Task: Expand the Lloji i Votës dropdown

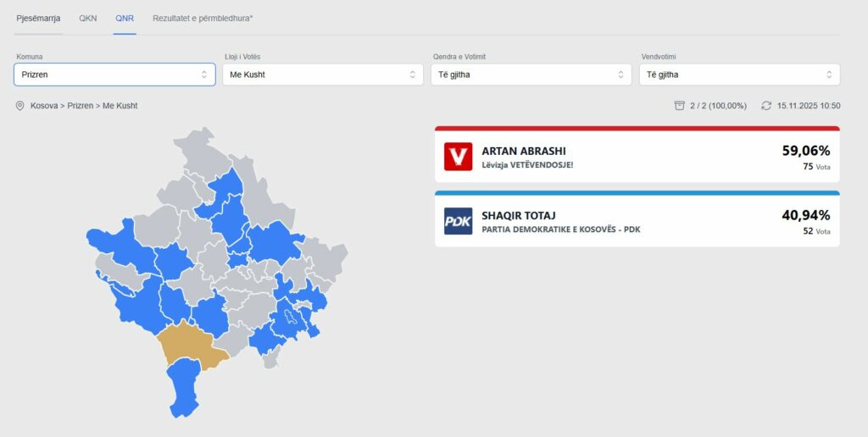Action: (322, 75)
